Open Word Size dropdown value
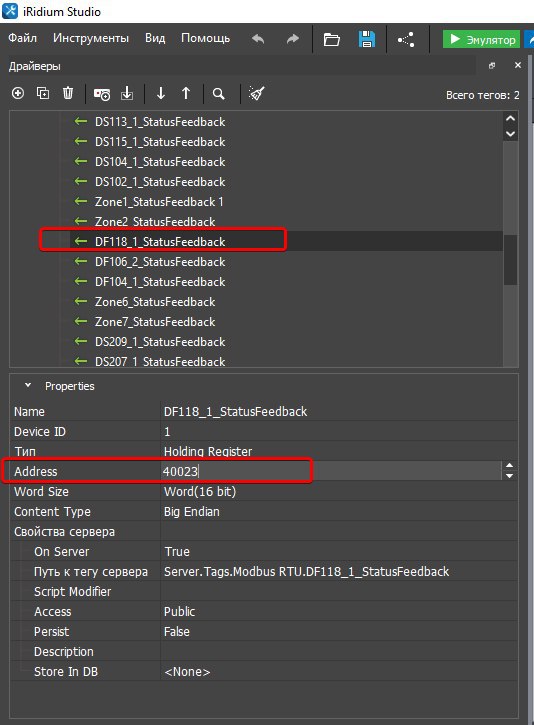Screen dimensions: 534x725 339,492
